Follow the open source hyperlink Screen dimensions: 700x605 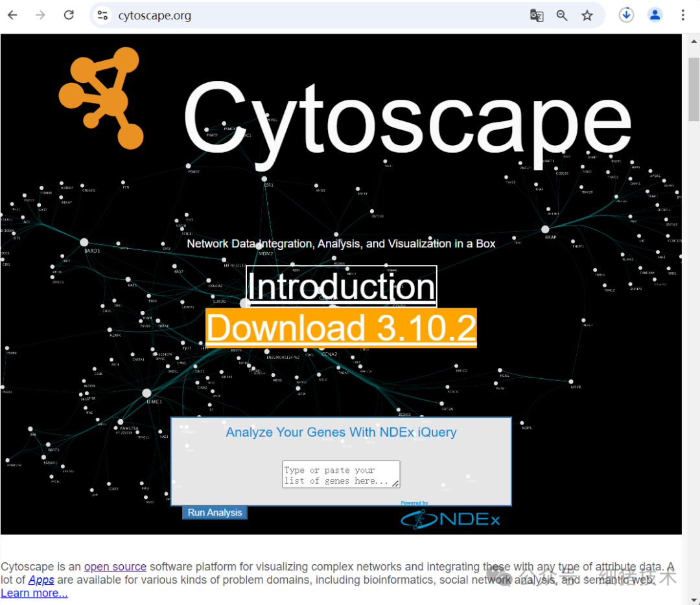coord(115,566)
